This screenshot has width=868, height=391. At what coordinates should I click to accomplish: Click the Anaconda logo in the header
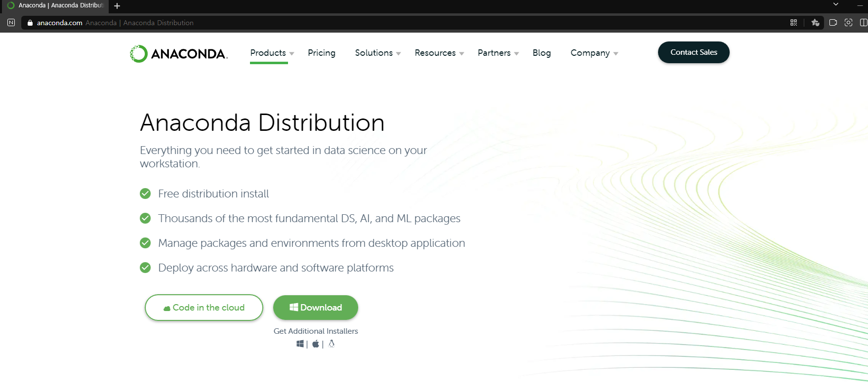[x=178, y=53]
